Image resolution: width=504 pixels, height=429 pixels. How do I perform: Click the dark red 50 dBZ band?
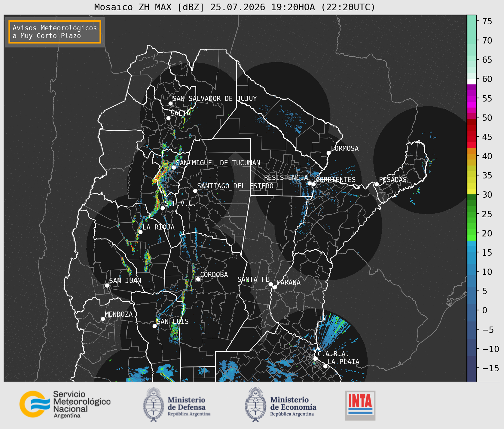(472, 122)
